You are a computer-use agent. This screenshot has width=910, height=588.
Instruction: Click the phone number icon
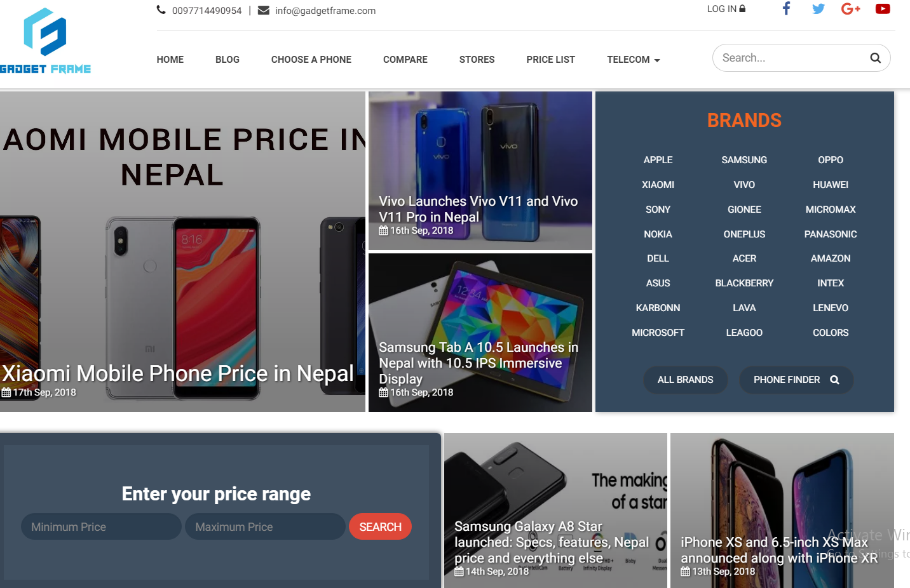161,10
